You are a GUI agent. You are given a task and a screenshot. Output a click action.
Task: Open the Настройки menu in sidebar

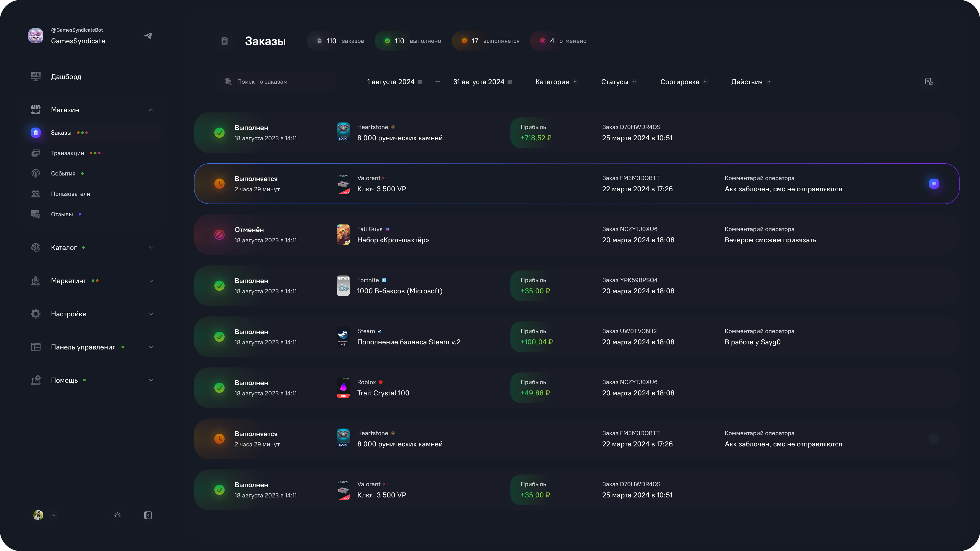(x=68, y=313)
